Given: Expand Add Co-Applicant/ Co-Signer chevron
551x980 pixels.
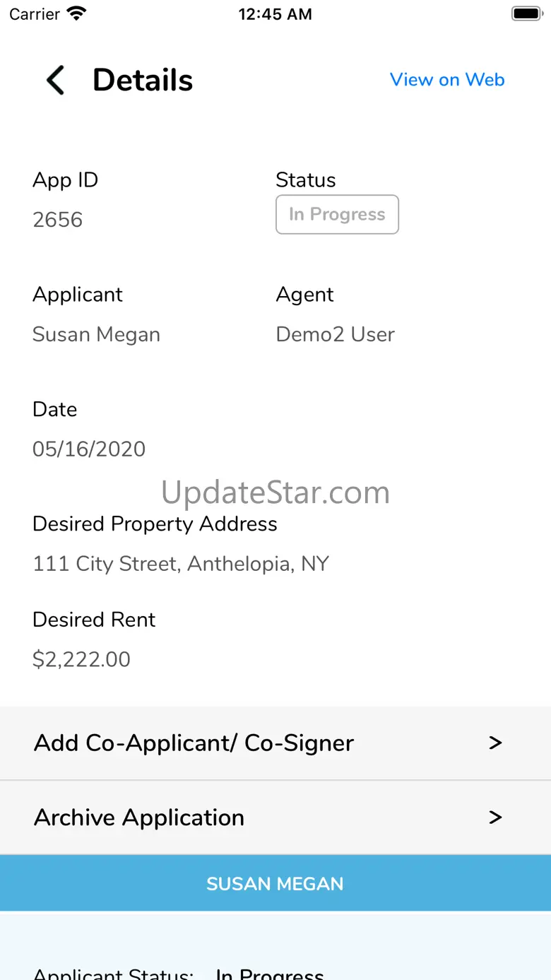Looking at the screenshot, I should click(495, 743).
